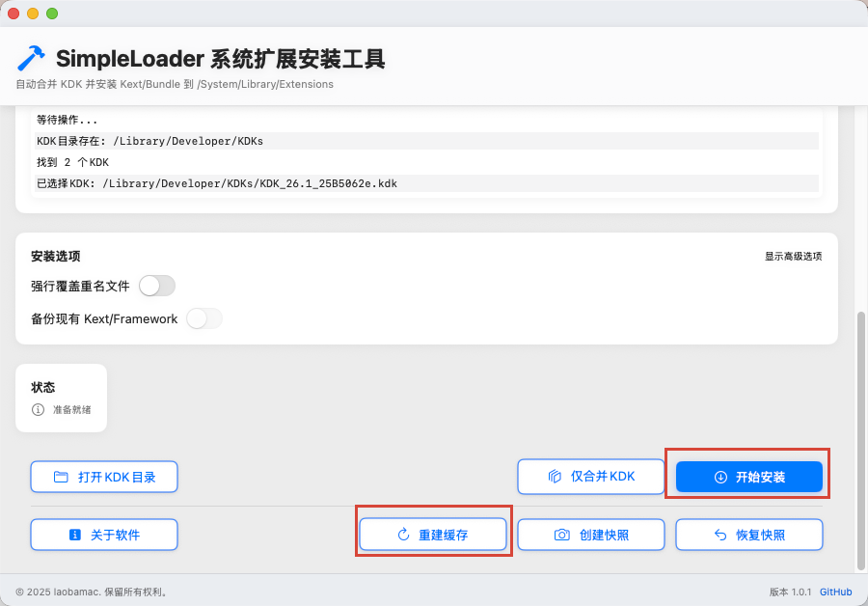Click the 状态 status card
The image size is (868, 606).
pos(62,398)
